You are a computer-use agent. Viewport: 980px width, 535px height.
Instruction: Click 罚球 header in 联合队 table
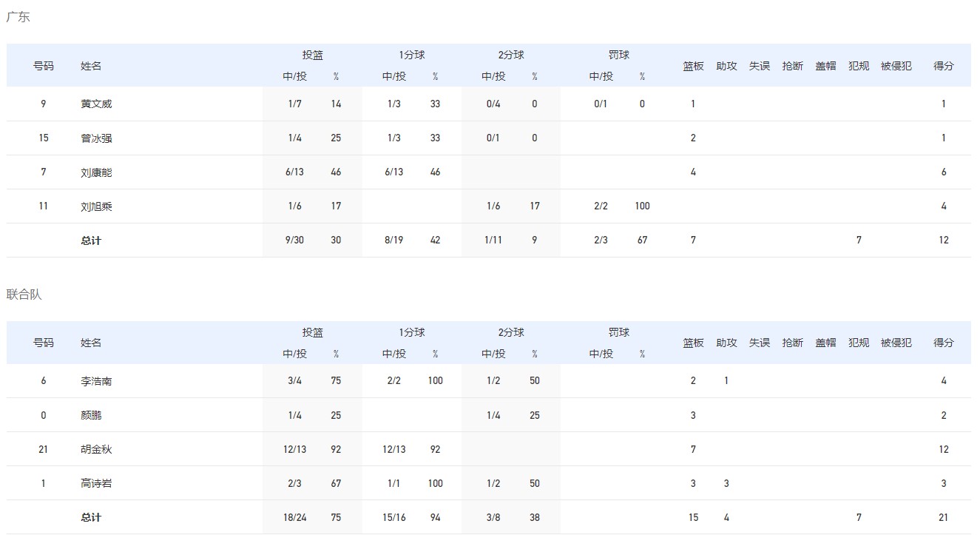[x=619, y=332]
